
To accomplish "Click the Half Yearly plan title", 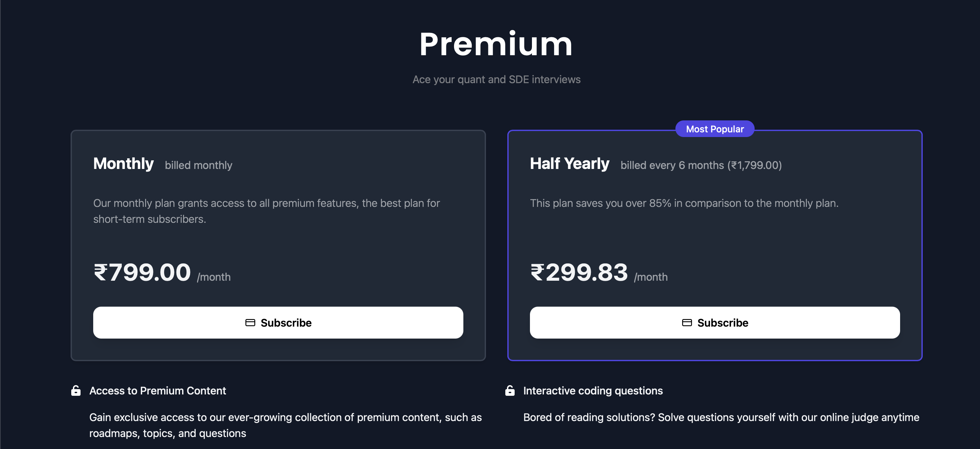I will tap(569, 164).
